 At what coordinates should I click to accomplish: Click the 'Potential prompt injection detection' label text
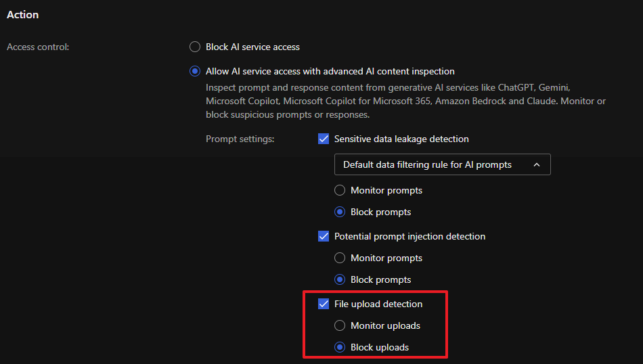pos(409,236)
